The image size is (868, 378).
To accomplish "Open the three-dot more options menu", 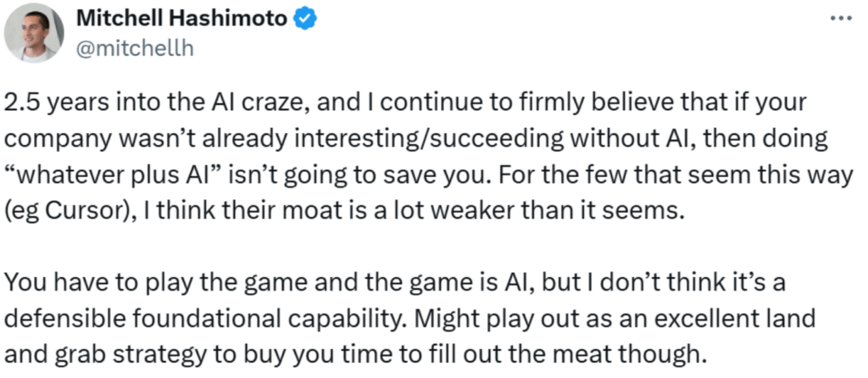I will tap(842, 19).
